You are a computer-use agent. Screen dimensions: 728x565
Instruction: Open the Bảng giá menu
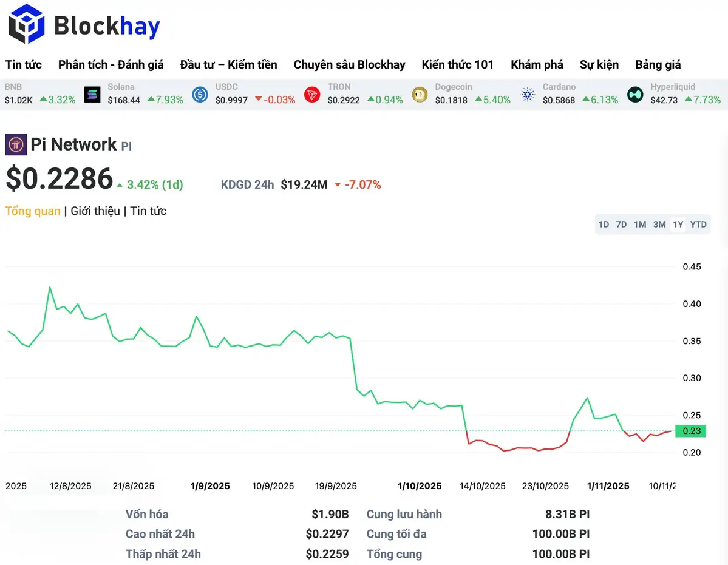pos(658,64)
